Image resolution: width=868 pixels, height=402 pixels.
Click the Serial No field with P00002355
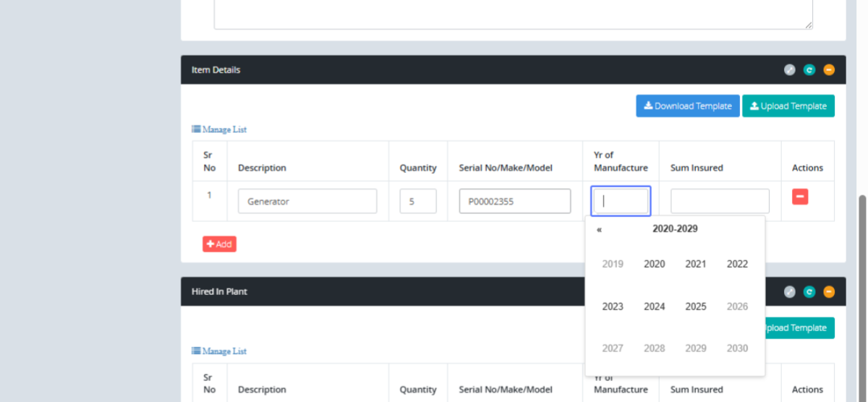(514, 202)
